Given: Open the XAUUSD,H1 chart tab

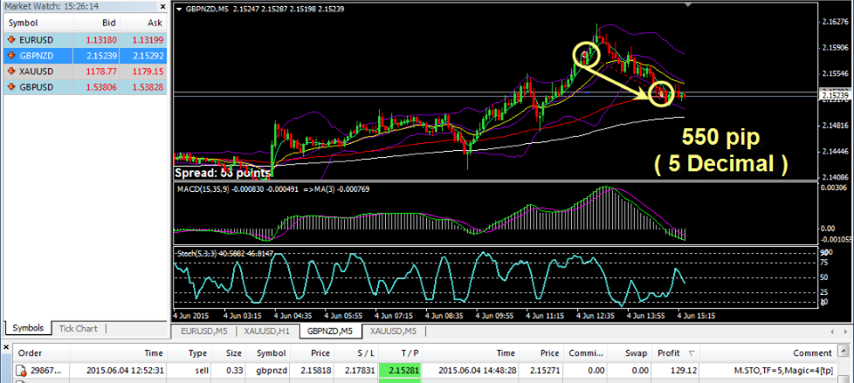Looking at the screenshot, I should point(264,331).
